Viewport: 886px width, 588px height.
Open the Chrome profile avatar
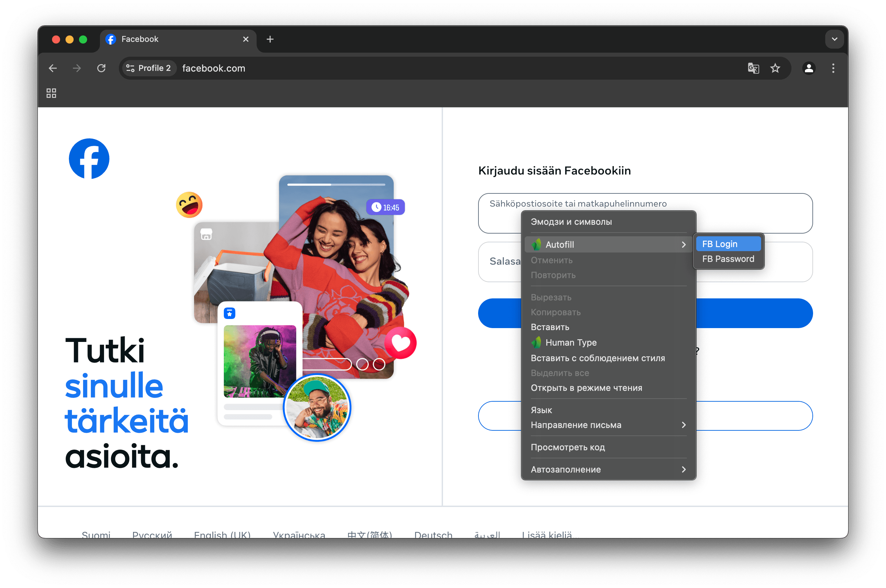[809, 68]
